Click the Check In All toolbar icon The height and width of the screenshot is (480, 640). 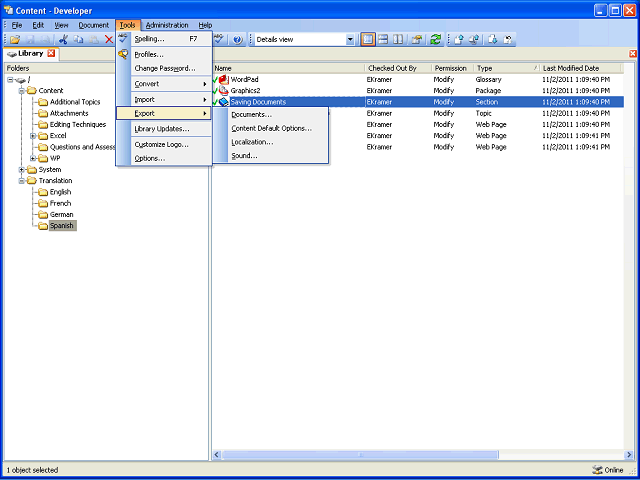pyautogui.click(x=474, y=40)
